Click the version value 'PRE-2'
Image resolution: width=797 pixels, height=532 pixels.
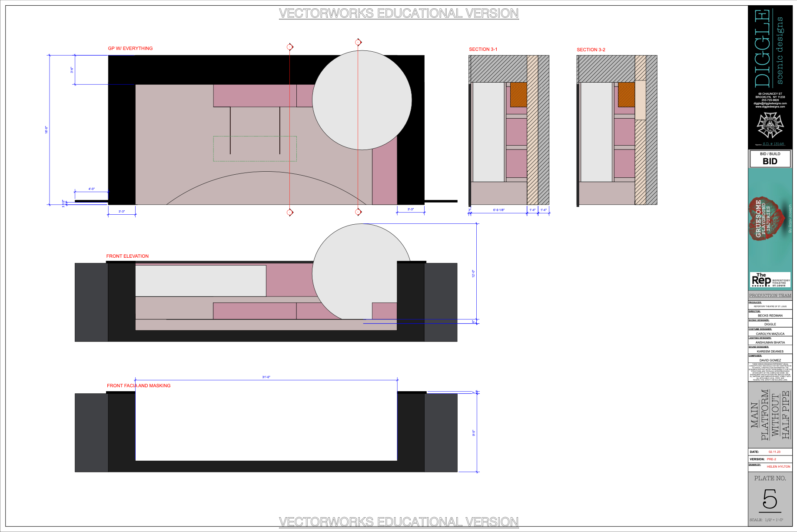(771, 459)
